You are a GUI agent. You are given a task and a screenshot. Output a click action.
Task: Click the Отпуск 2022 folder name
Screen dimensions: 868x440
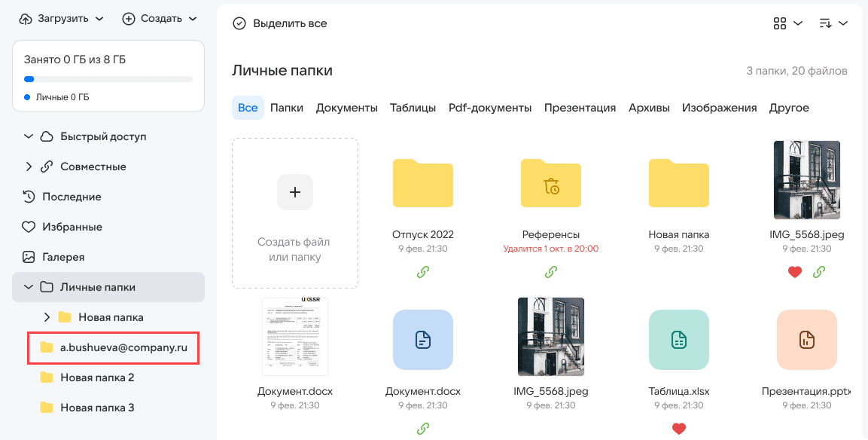[423, 234]
